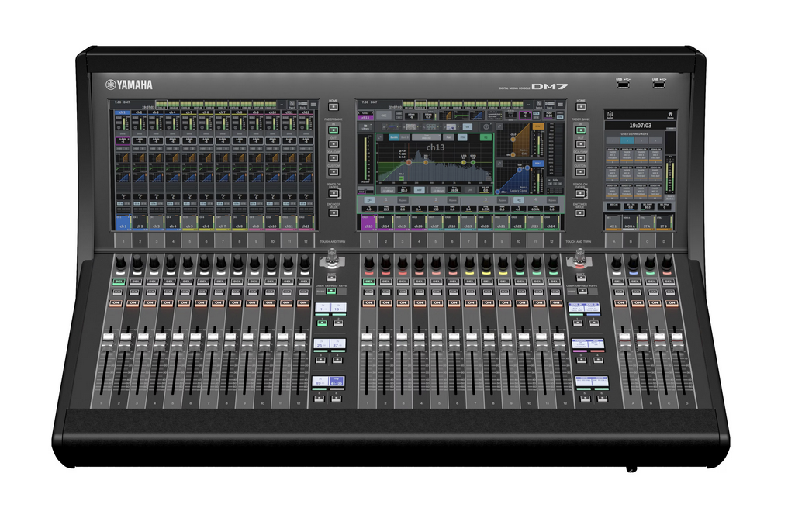Open the menu icon on the ch1–ch12 touchscreen

313,105
